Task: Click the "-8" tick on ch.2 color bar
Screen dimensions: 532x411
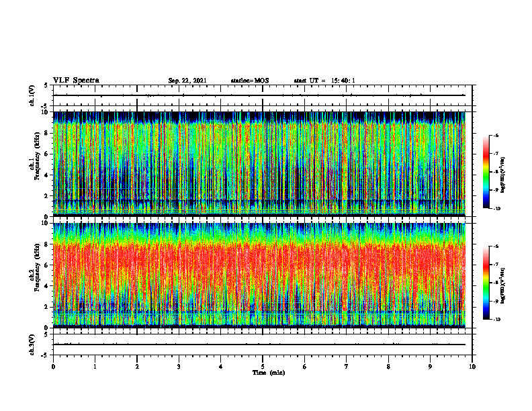Action: (x=496, y=283)
